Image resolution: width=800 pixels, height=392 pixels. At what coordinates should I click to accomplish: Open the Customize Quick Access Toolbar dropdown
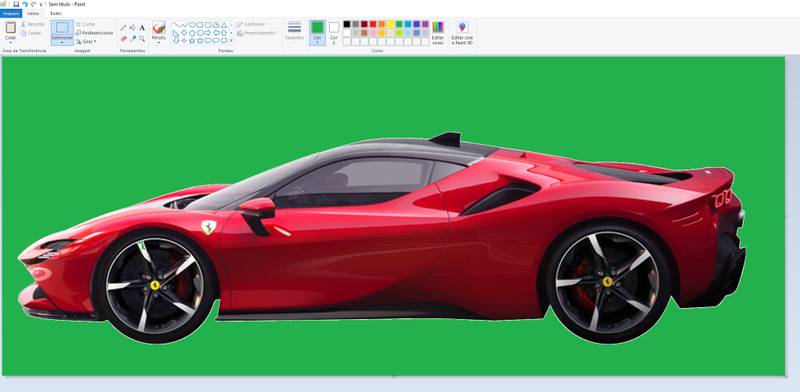pos(41,5)
